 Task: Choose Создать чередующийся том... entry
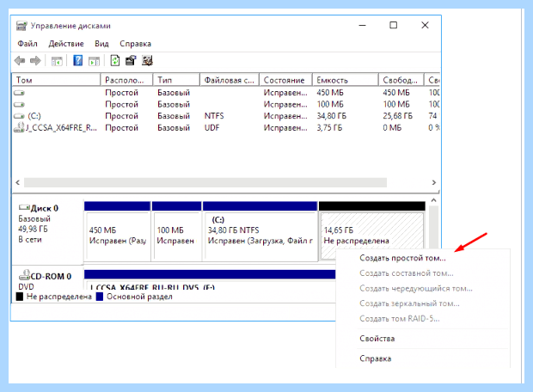point(416,288)
